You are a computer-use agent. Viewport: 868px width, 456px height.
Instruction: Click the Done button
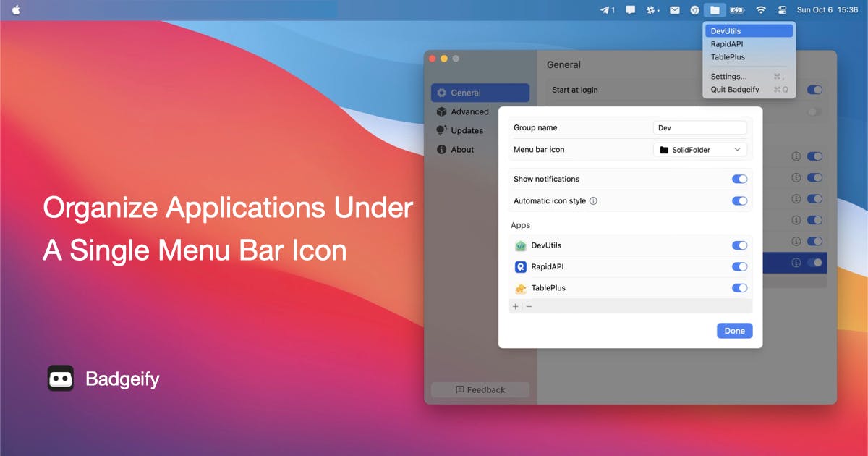734,331
